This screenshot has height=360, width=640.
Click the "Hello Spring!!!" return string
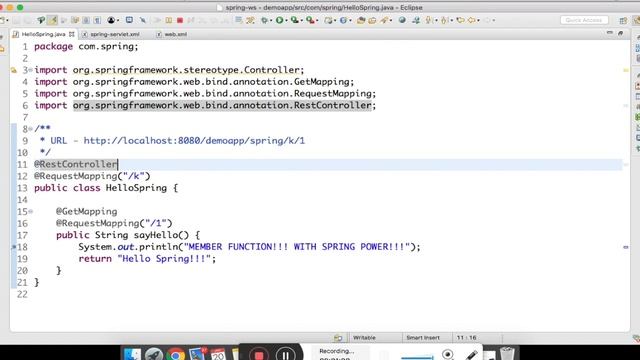click(x=164, y=259)
